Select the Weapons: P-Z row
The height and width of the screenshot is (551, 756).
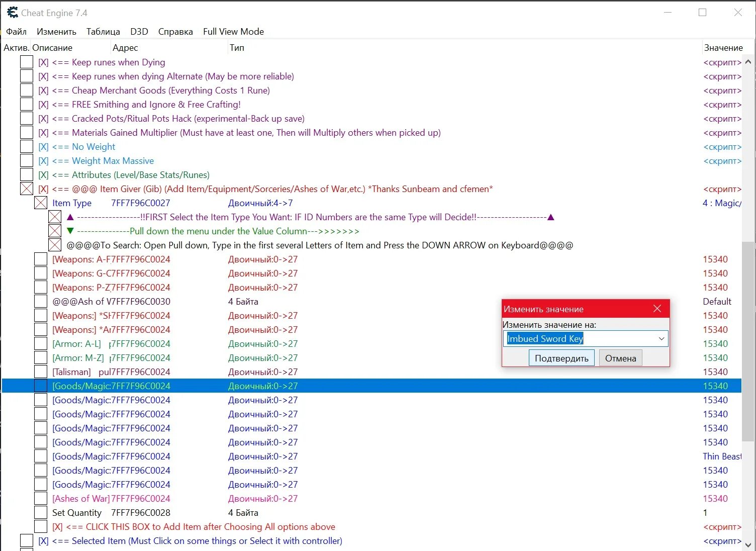click(x=372, y=288)
